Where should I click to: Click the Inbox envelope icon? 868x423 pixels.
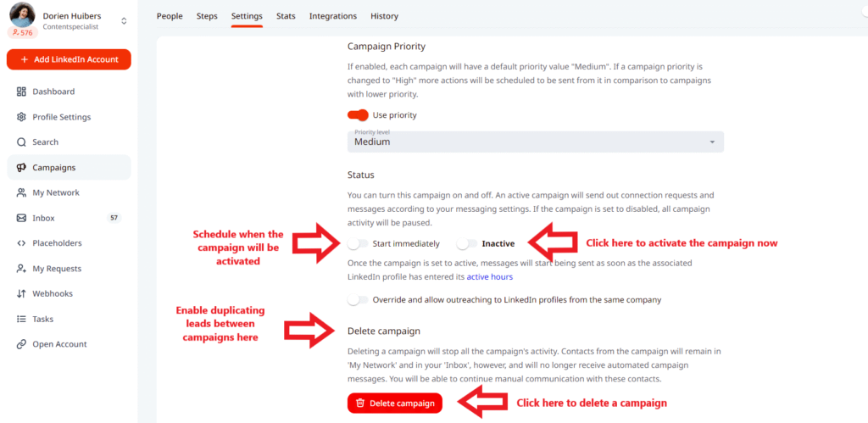(x=22, y=219)
